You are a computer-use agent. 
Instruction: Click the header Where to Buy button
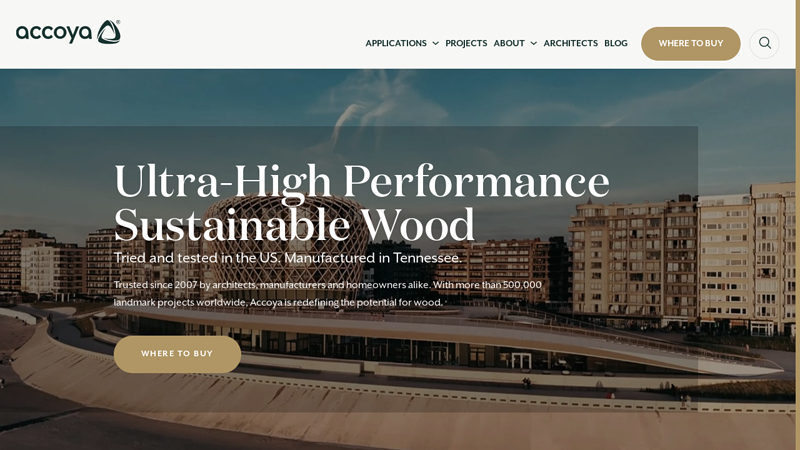(690, 43)
